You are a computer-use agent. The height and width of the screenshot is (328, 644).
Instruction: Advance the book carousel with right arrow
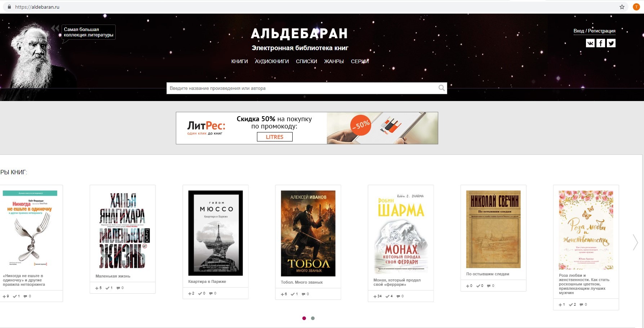(635, 242)
